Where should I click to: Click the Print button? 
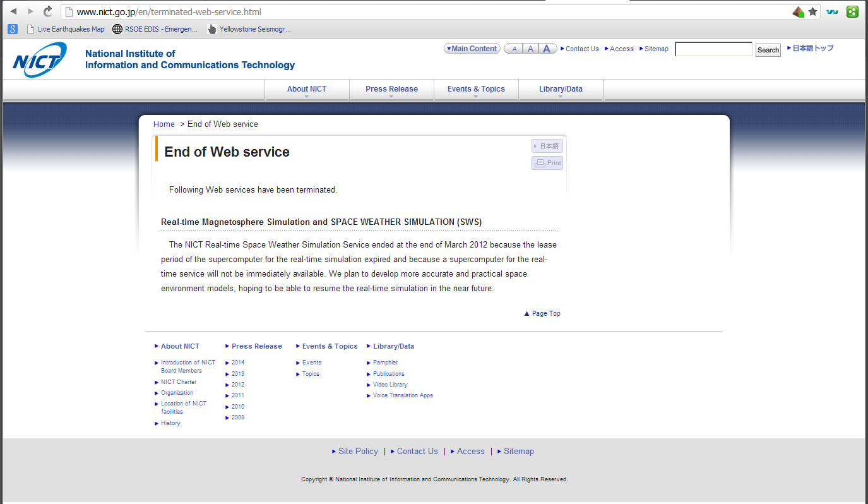[547, 163]
